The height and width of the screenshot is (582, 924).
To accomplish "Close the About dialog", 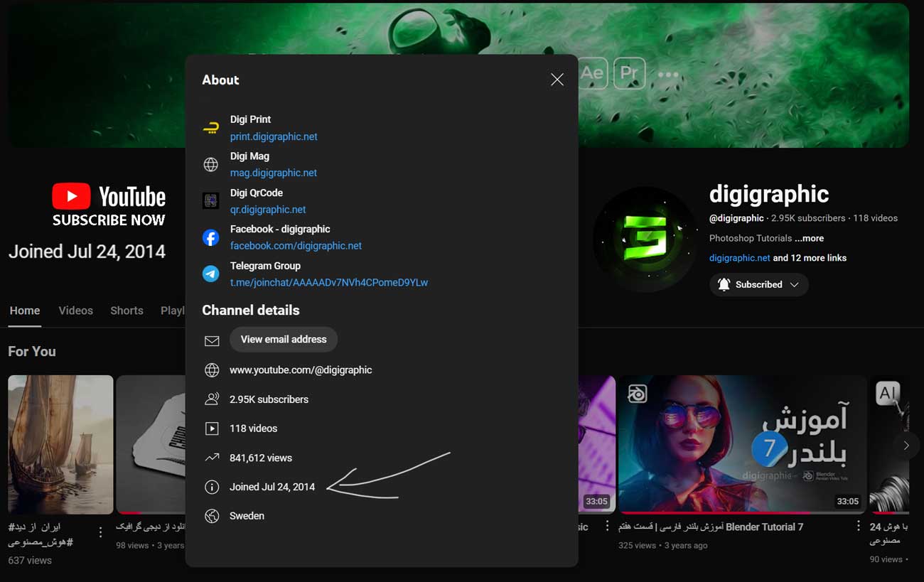I will pos(557,80).
